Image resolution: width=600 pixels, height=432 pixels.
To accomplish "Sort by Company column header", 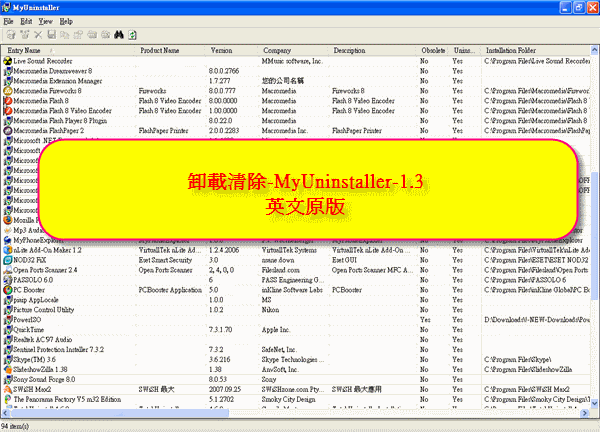I will point(295,50).
